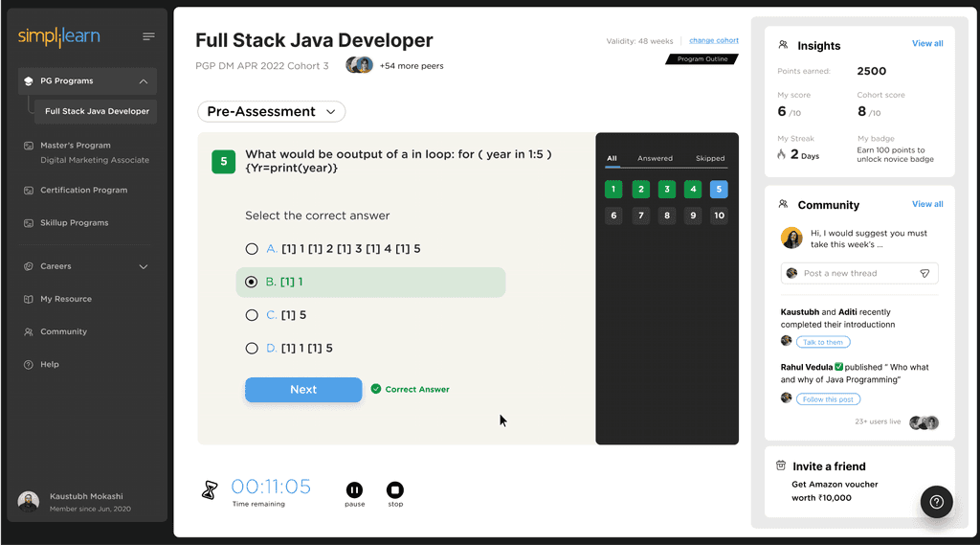Image resolution: width=980 pixels, height=545 pixels.
Task: Click the live users avatar group
Action: coord(924,422)
